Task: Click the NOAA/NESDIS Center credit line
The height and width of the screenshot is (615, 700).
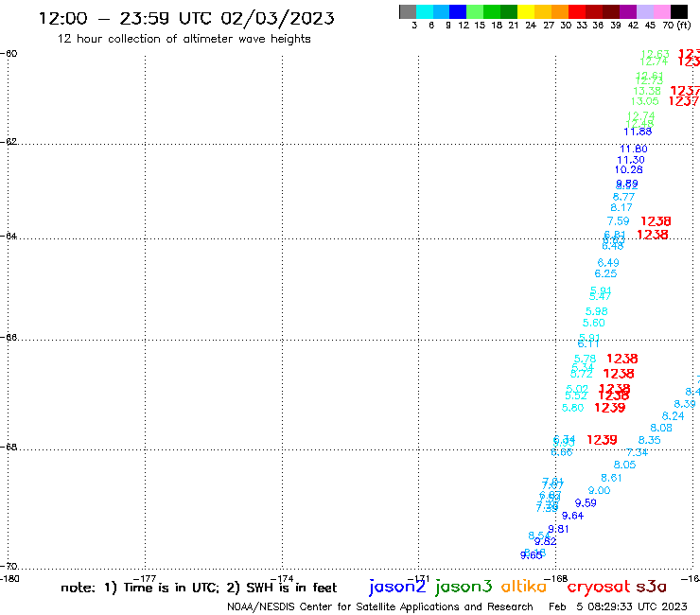Action: tap(380, 607)
